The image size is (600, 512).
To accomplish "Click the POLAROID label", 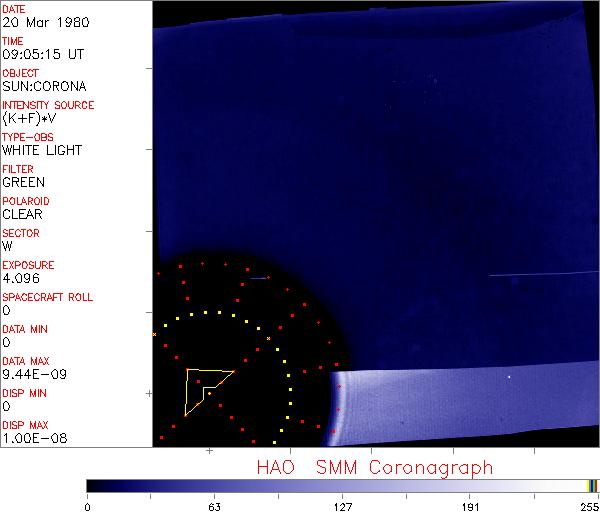I will [x=26, y=201].
